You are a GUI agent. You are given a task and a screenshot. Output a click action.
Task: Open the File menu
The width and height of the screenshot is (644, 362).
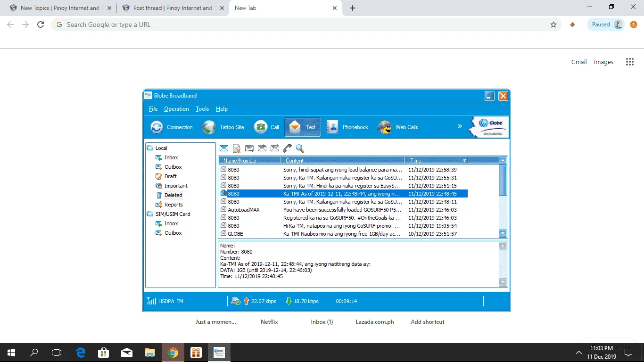click(x=153, y=109)
